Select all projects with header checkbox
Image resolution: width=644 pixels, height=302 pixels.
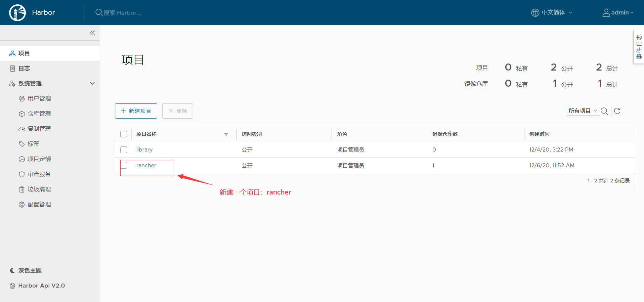point(124,134)
